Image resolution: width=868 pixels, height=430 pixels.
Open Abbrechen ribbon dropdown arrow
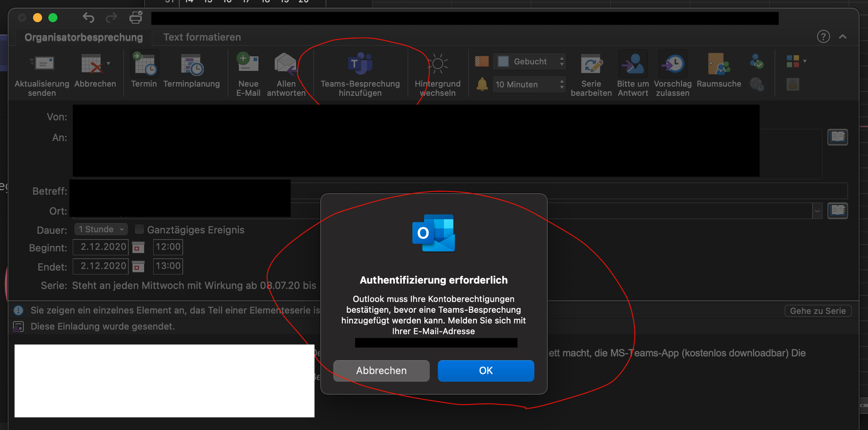click(108, 63)
